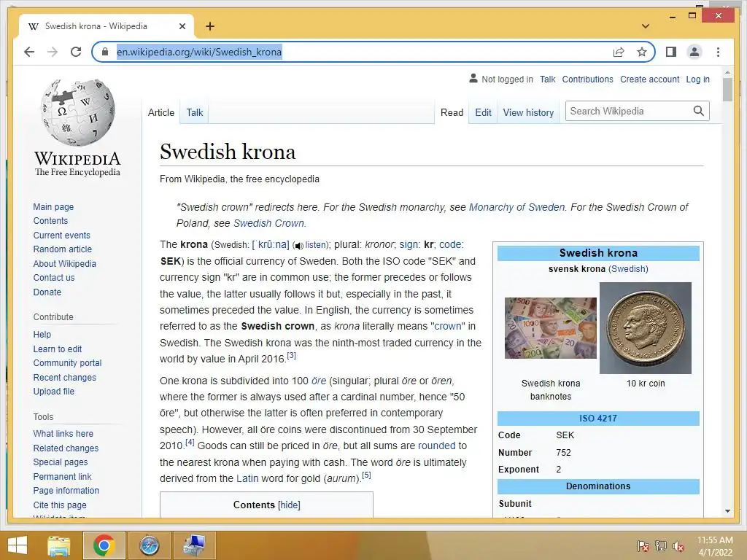Open File Explorer from taskbar
Viewport: 747px width, 560px height.
pyautogui.click(x=59, y=545)
